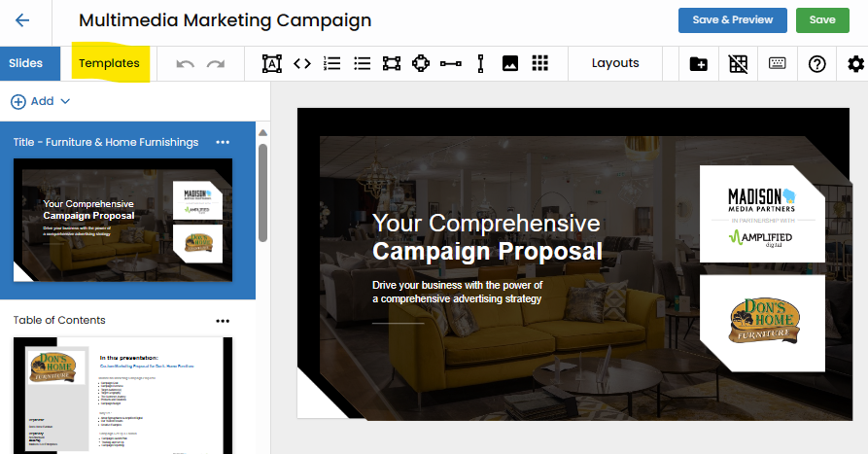
Task: Expand the Add dropdown
Action: tap(41, 101)
